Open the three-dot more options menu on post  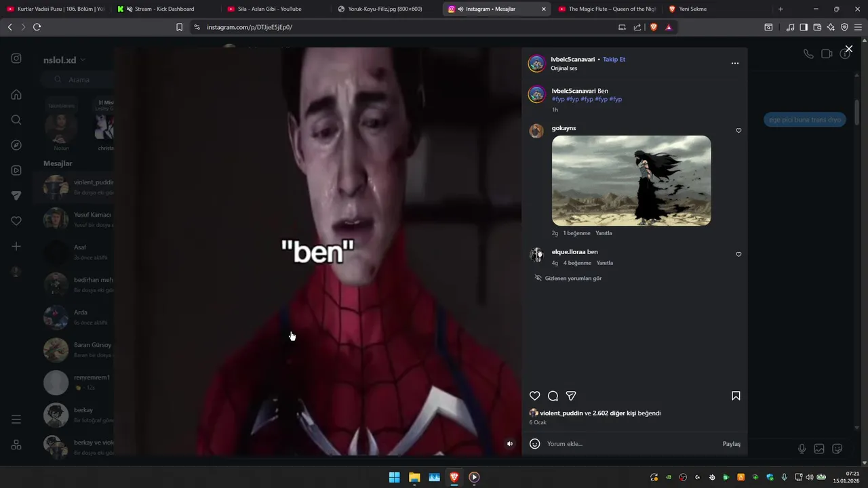[x=734, y=63]
